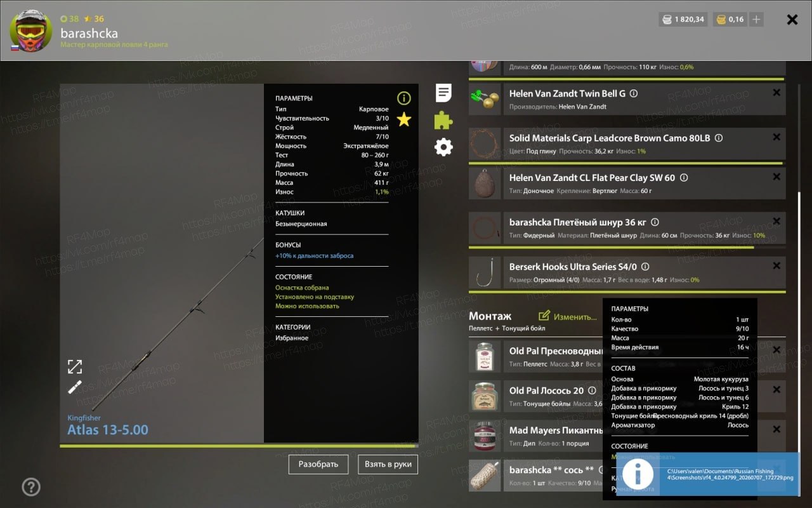The width and height of the screenshot is (812, 508).
Task: Open the notes document tab icon
Action: [443, 93]
